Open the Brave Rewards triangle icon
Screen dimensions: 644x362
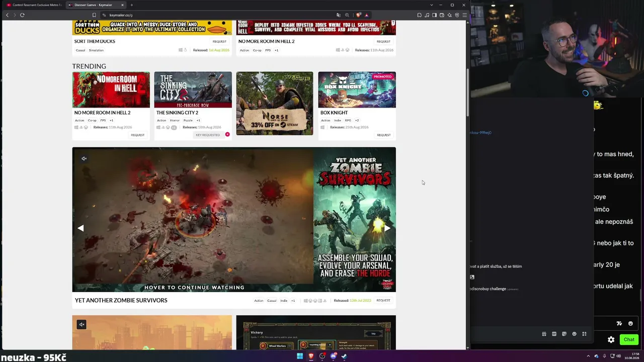tap(366, 15)
